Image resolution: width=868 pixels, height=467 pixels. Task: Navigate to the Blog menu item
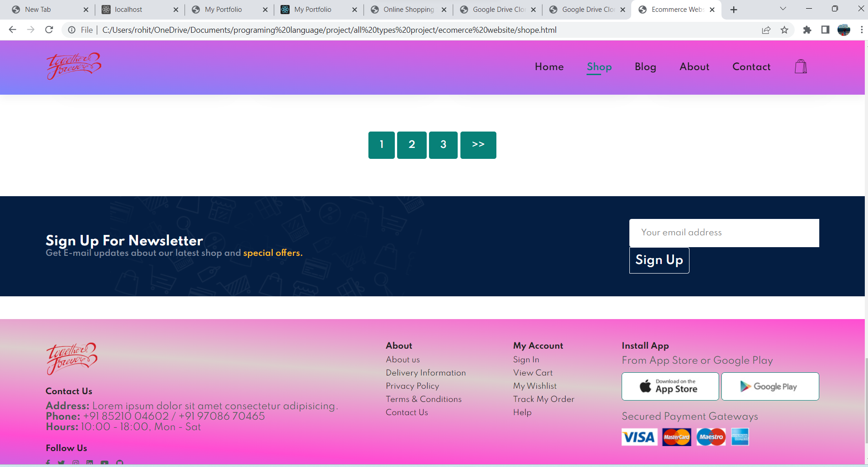[645, 67]
